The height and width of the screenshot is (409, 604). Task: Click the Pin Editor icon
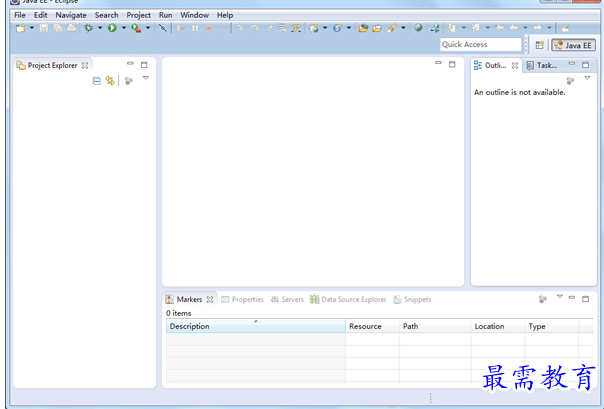(565, 28)
